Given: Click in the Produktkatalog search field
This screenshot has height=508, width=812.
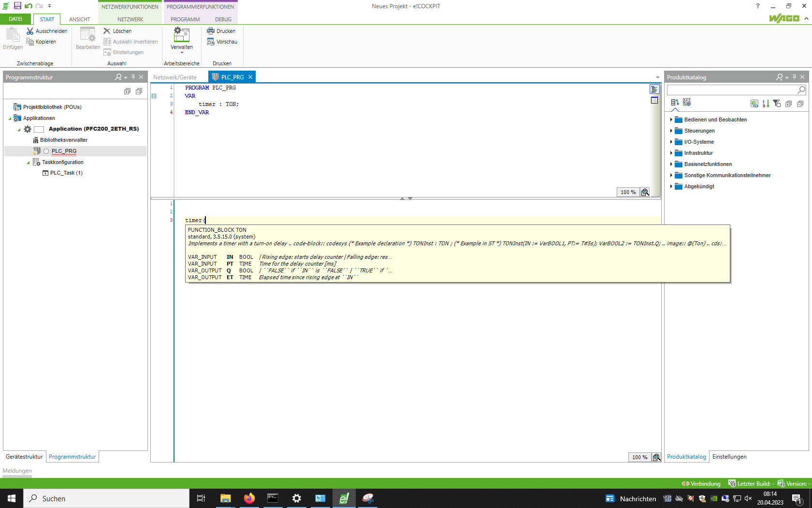Looking at the screenshot, I should tap(732, 90).
